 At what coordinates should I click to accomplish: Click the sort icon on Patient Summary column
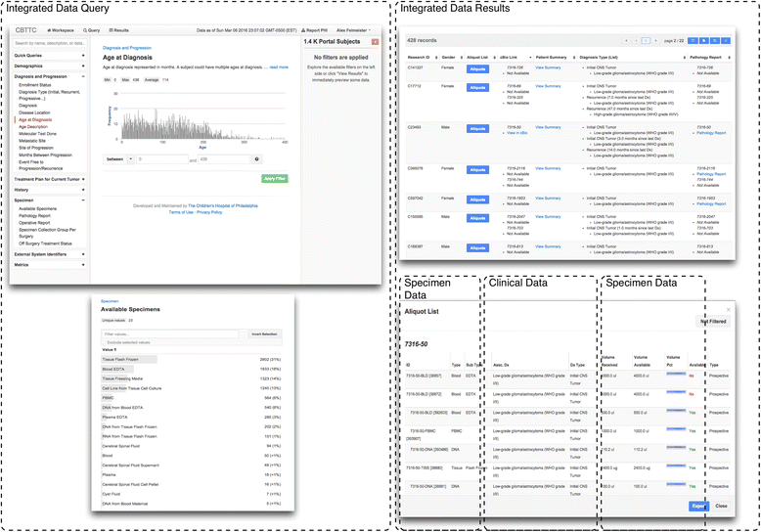coord(574,58)
